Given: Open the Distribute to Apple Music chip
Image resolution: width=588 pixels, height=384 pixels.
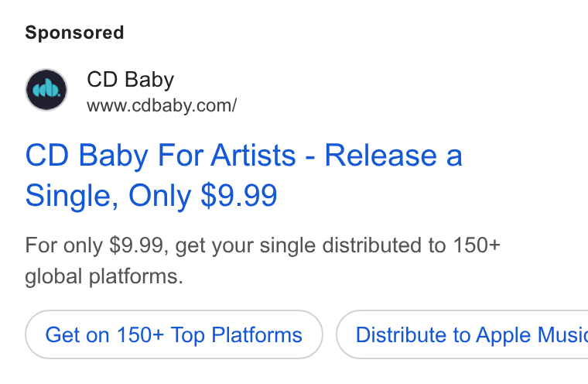Looking at the screenshot, I should click(x=462, y=334).
